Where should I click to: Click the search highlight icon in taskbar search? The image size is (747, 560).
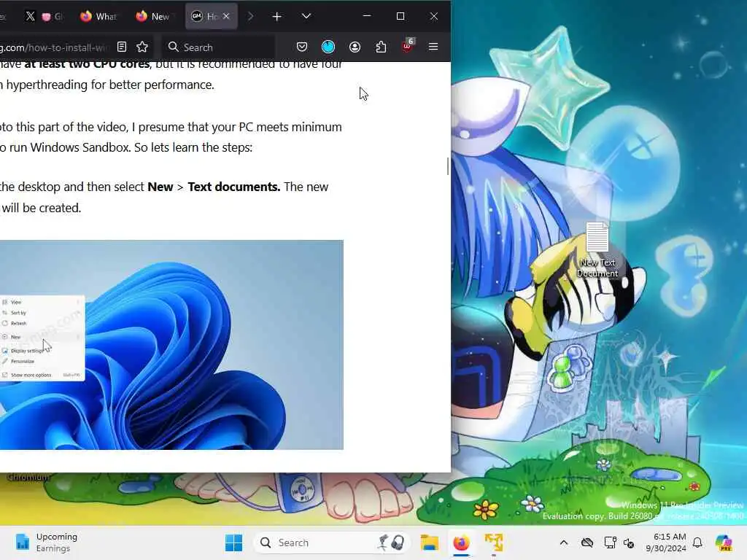click(x=392, y=542)
